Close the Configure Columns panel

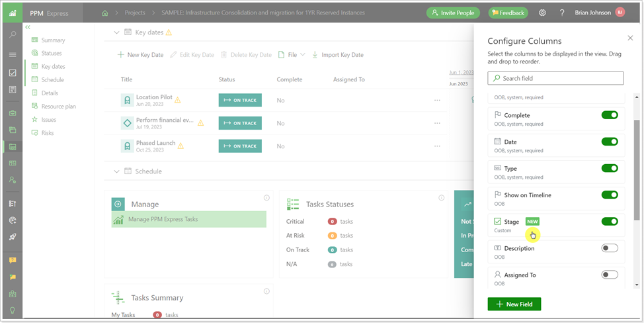631,38
